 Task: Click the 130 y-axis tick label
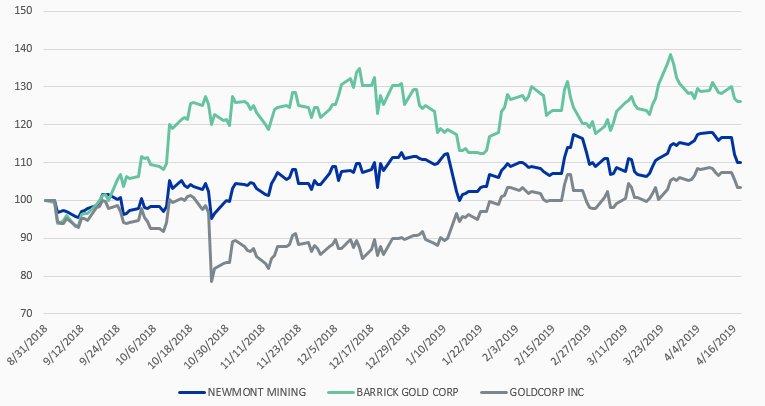(22, 86)
